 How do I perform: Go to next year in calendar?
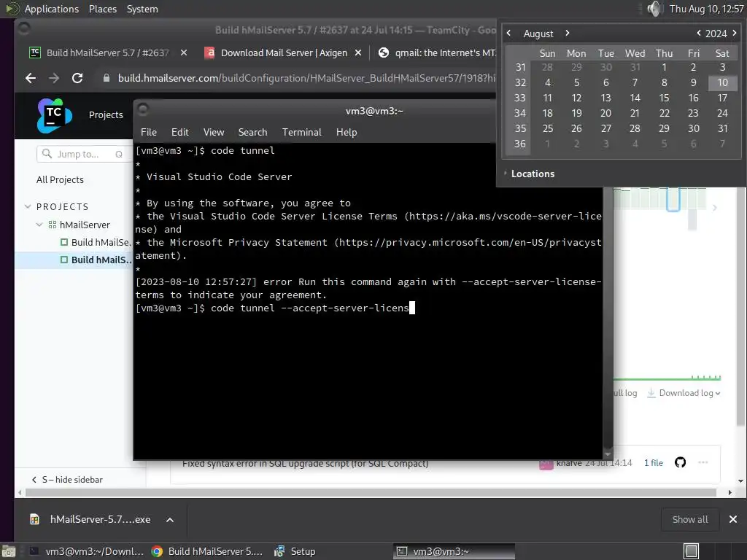click(x=735, y=34)
